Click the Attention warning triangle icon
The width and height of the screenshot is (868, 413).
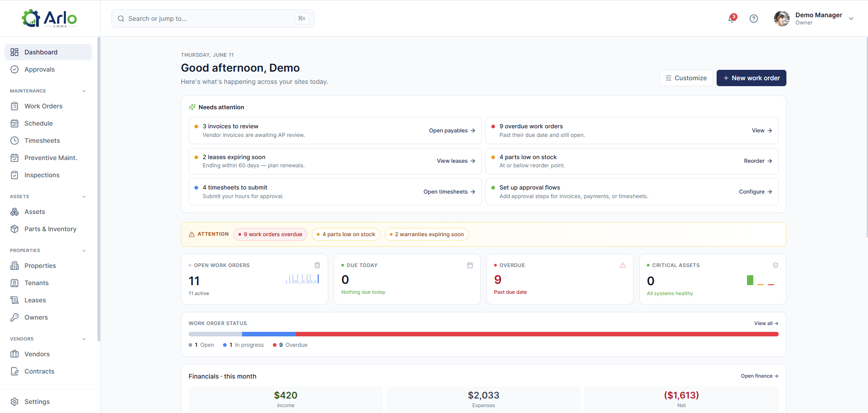[x=192, y=234]
